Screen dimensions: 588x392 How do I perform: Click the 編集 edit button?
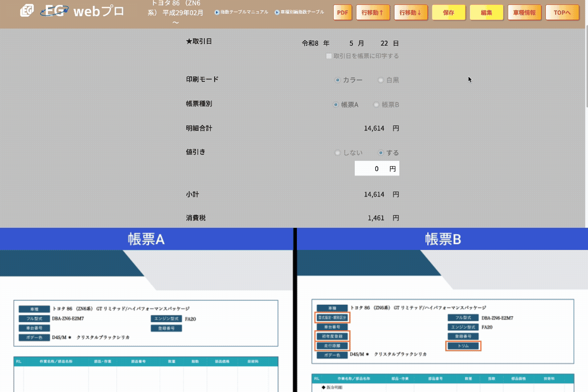(486, 12)
